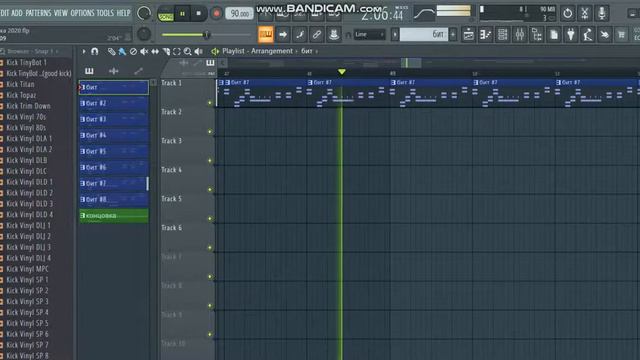The image size is (640, 360).
Task: Select the Mute tool
Action: (x=144, y=51)
